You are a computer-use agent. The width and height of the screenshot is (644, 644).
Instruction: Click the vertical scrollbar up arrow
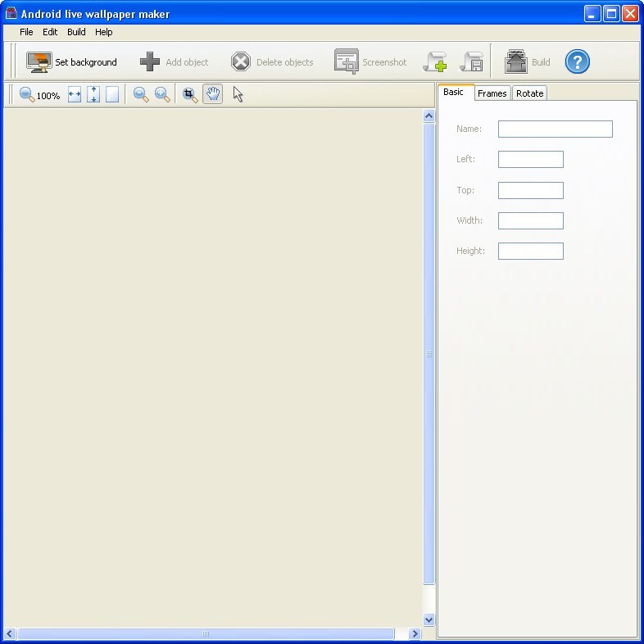coord(429,116)
